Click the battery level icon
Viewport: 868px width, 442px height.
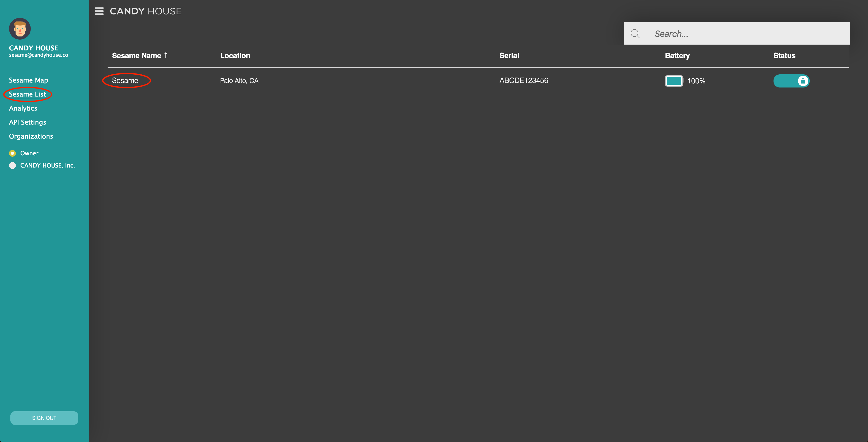[674, 81]
